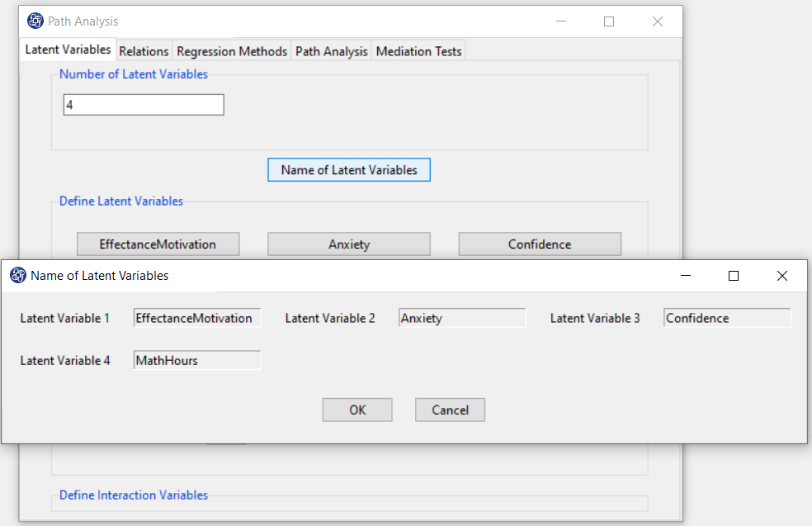This screenshot has width=812, height=526.
Task: Click the Latent Variable 2 text field
Action: tap(462, 318)
